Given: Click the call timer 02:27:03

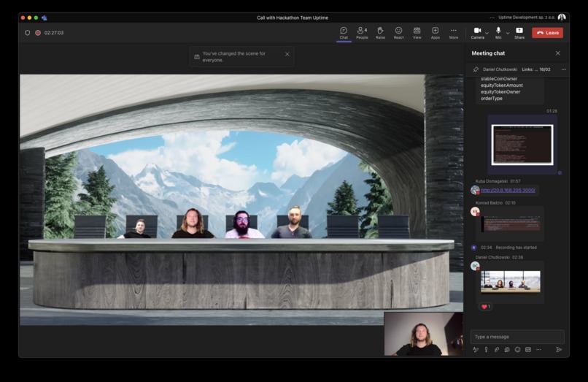Looking at the screenshot, I should [x=54, y=33].
